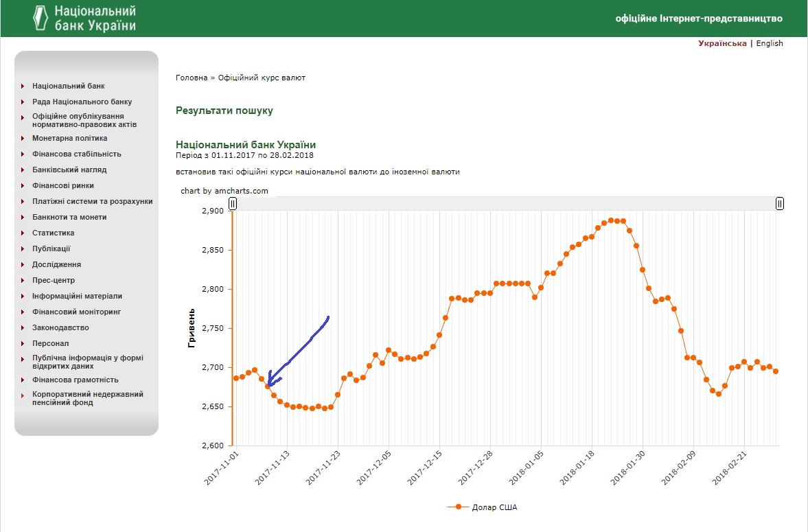Open the Монетарна політика menu item

pos(70,138)
